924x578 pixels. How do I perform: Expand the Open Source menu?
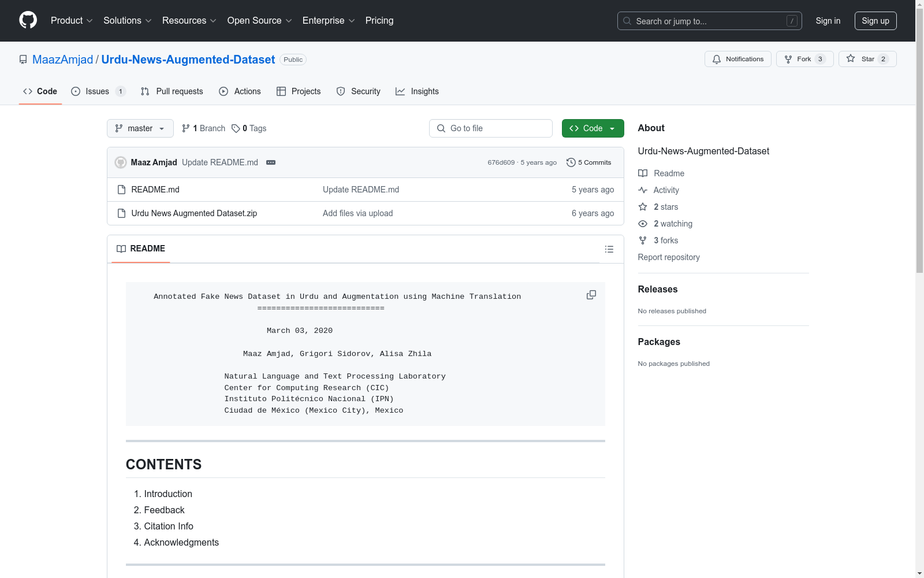coord(260,20)
